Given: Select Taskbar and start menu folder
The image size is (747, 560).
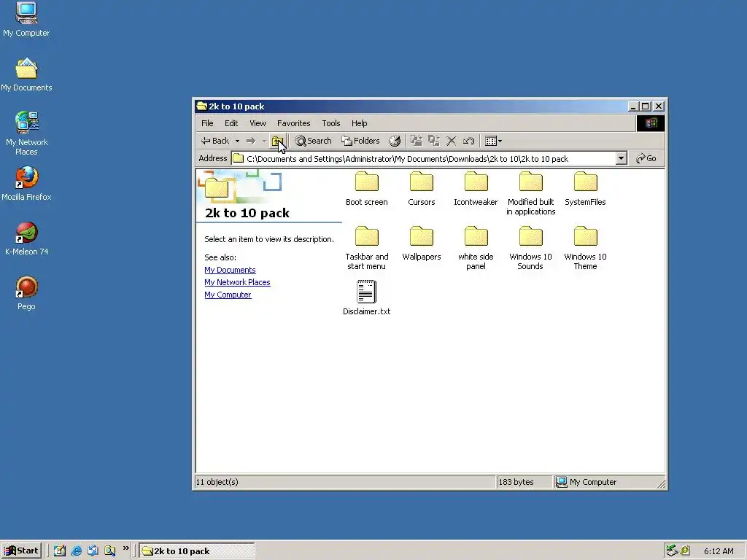Looking at the screenshot, I should click(367, 249).
